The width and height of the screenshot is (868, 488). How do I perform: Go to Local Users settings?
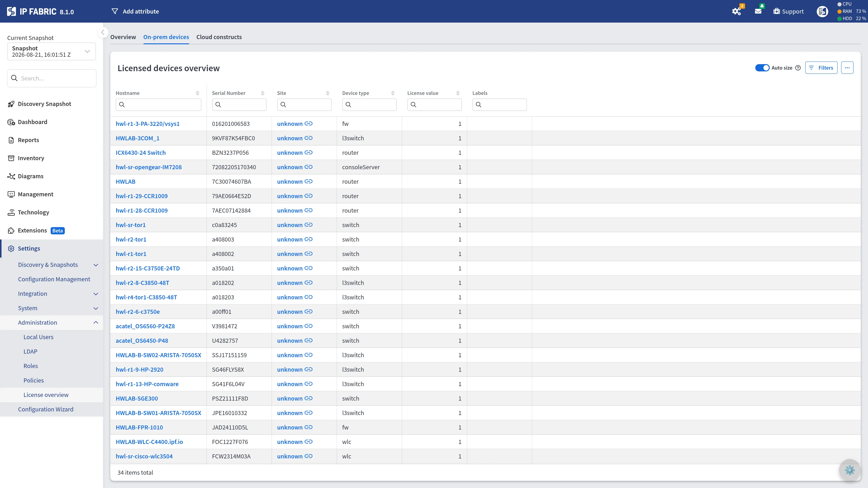pos(38,337)
